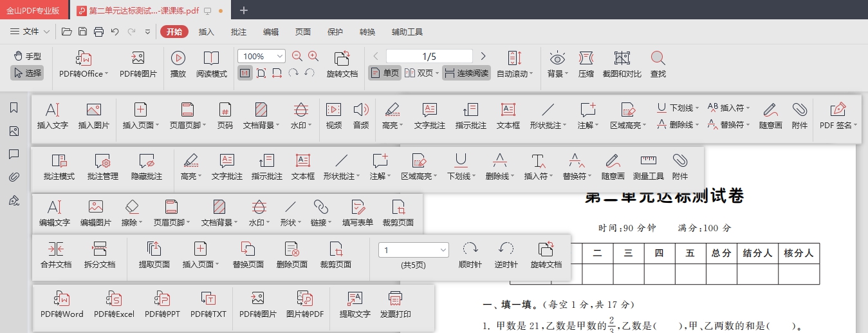Switch to 单页 single-page view
The height and width of the screenshot is (333, 868).
click(x=385, y=73)
